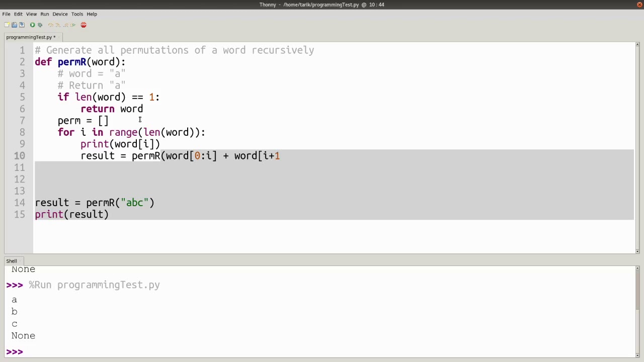Click the shell scrollbar down arrow
Viewport: 644px width, 362px height.
pos(637,355)
